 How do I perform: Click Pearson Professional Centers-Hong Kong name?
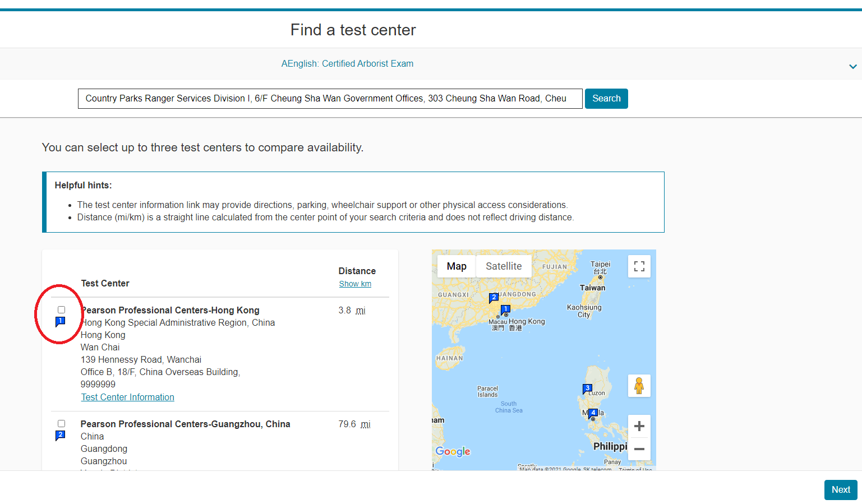pyautogui.click(x=170, y=311)
